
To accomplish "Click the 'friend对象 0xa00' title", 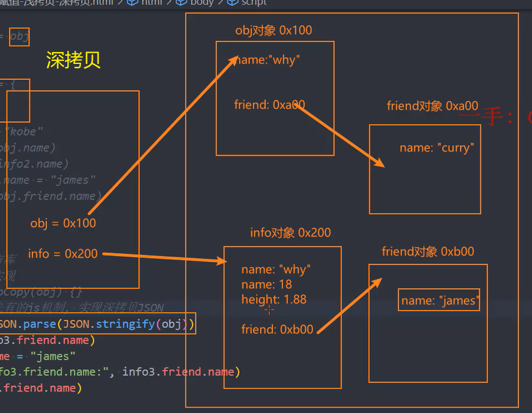I will pos(432,106).
